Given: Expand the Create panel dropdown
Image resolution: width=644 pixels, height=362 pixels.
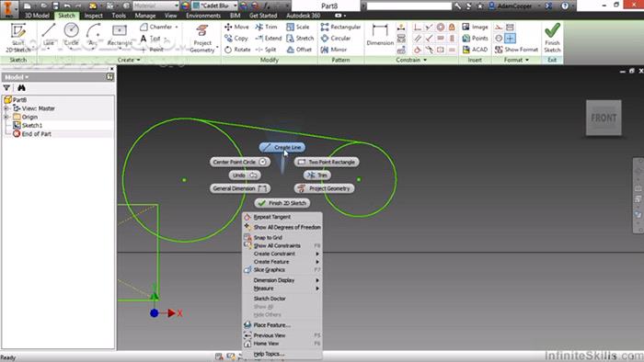Looking at the screenshot, I should coord(138,60).
